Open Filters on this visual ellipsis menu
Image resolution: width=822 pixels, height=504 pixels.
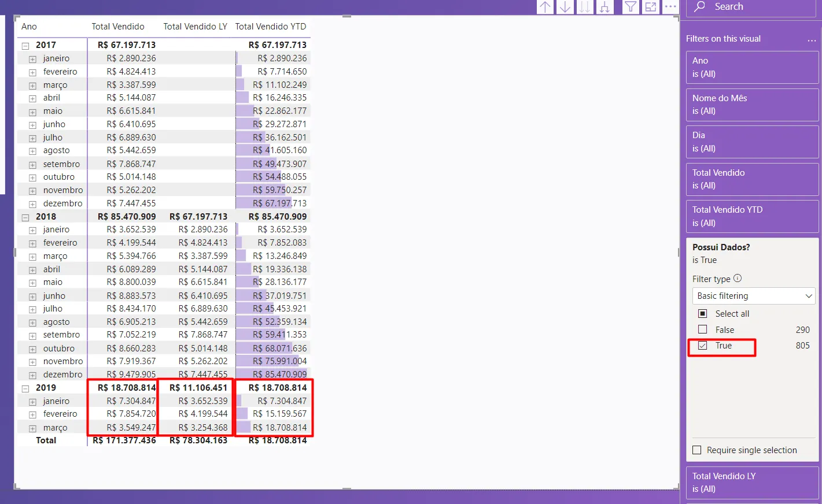(x=812, y=39)
